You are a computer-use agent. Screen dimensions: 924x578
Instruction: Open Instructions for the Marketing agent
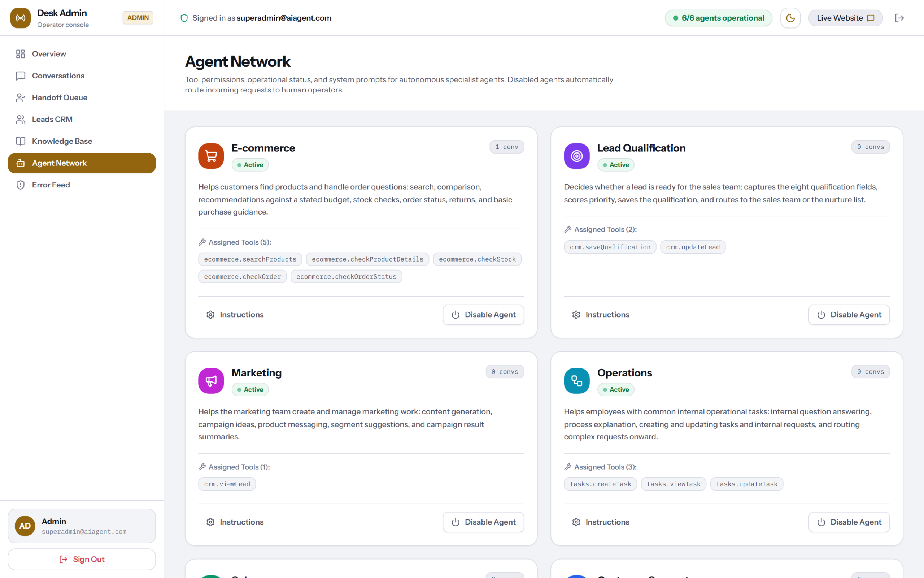pyautogui.click(x=235, y=522)
